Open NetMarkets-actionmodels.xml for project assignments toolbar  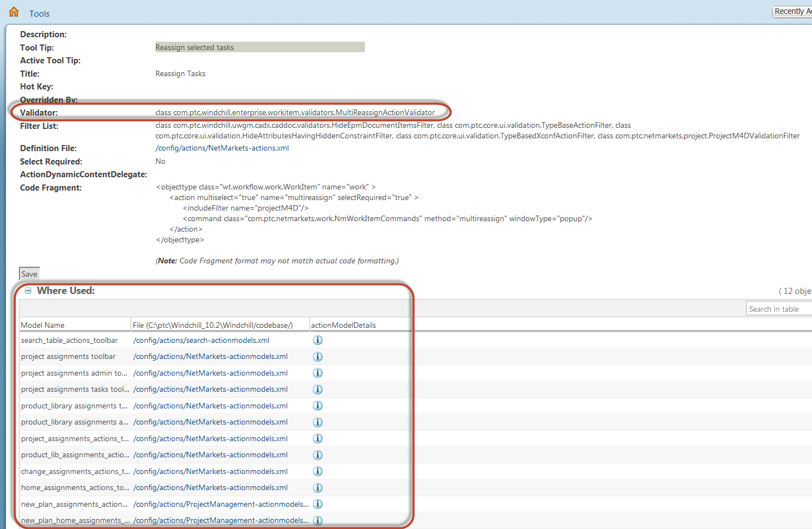pos(210,356)
